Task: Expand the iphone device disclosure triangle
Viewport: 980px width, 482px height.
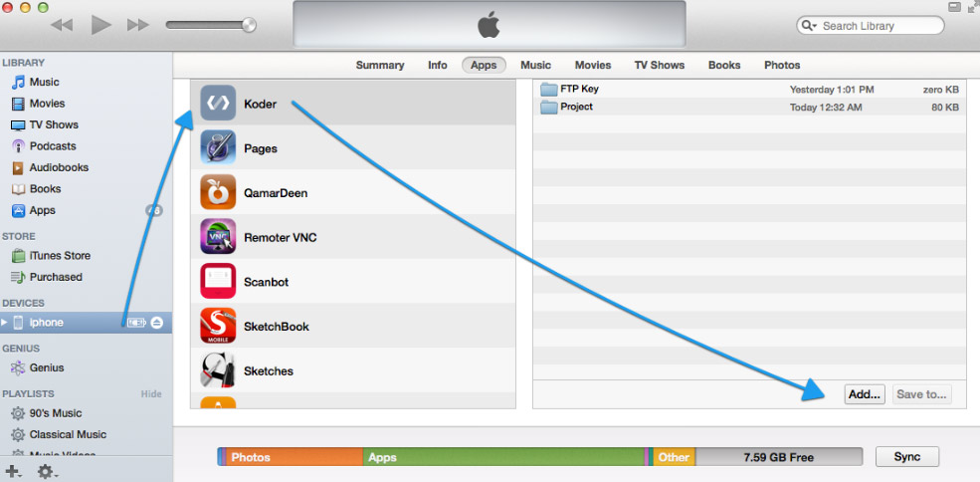Action: (x=5, y=323)
